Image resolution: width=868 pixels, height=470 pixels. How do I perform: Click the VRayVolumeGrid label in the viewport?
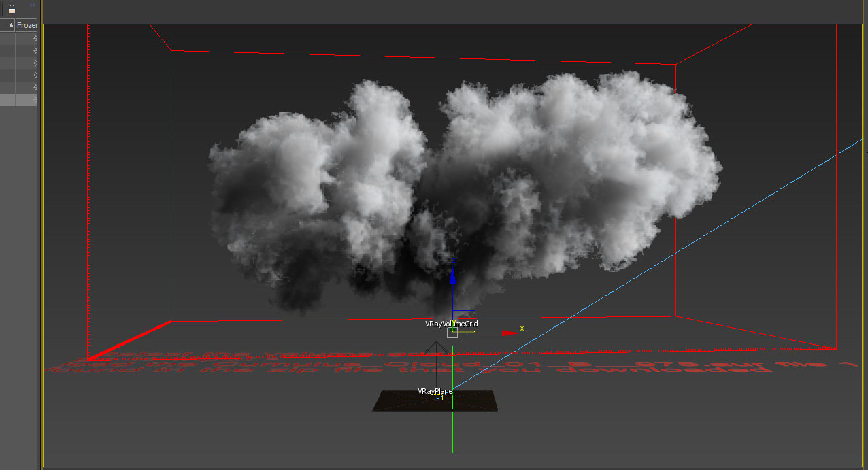453,324
